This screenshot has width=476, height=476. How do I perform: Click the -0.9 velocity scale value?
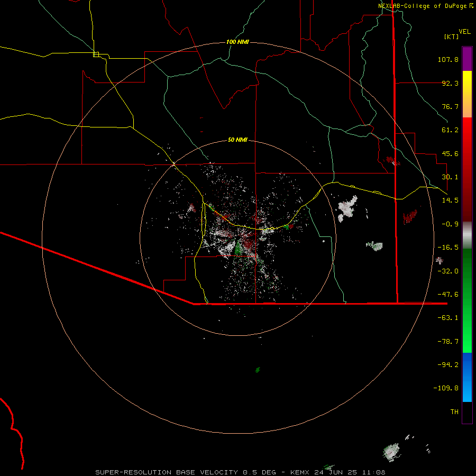[x=450, y=224]
